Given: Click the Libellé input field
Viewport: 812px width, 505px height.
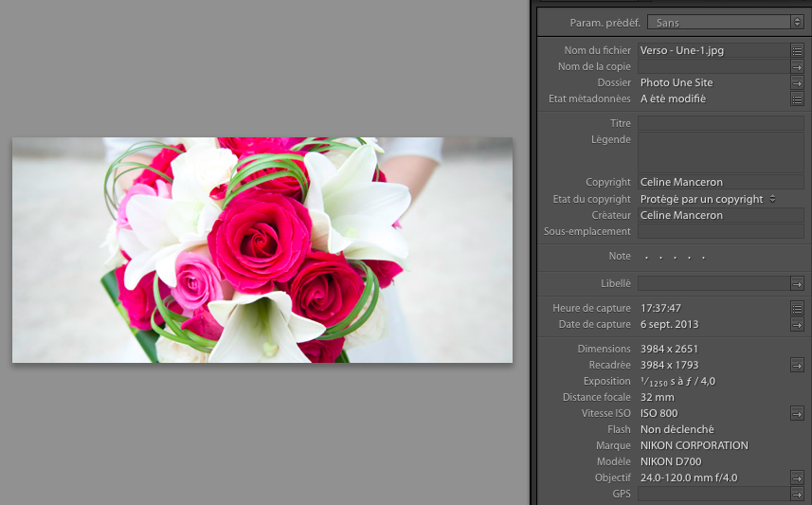Looking at the screenshot, I should coord(713,283).
